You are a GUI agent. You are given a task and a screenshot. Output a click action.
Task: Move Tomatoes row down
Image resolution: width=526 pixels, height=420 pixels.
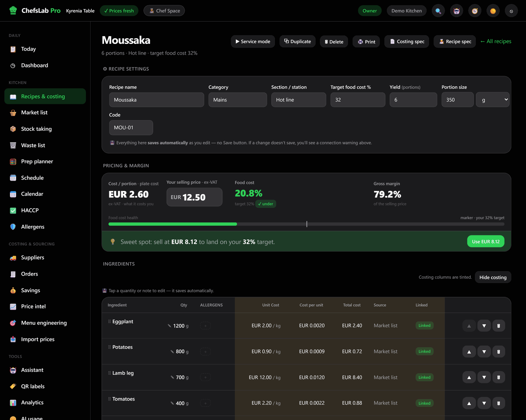pyautogui.click(x=484, y=403)
